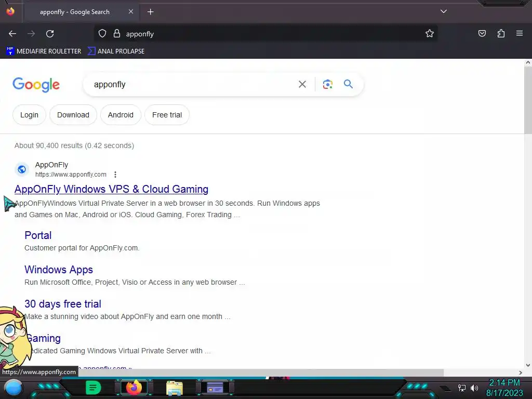532x399 pixels.
Task: Open File Explorer from the taskbar
Action: point(175,388)
